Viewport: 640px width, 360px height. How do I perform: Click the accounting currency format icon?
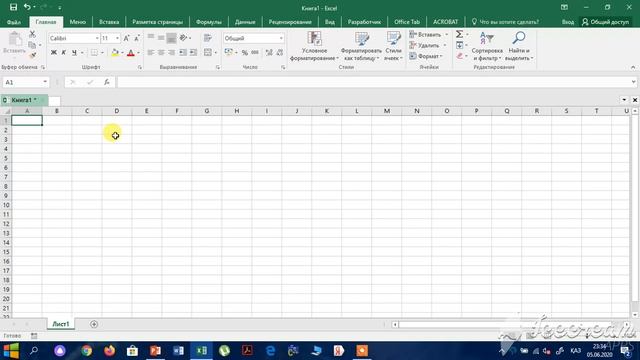(229, 53)
